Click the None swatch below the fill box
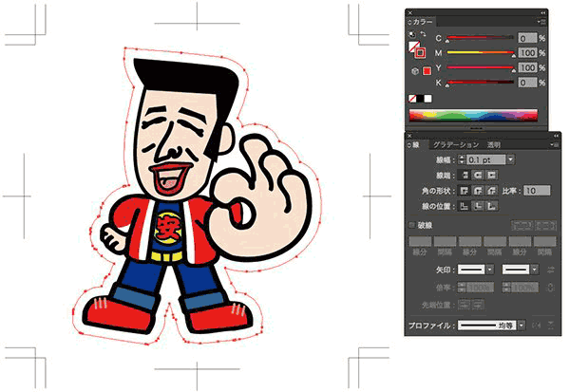 413,98
